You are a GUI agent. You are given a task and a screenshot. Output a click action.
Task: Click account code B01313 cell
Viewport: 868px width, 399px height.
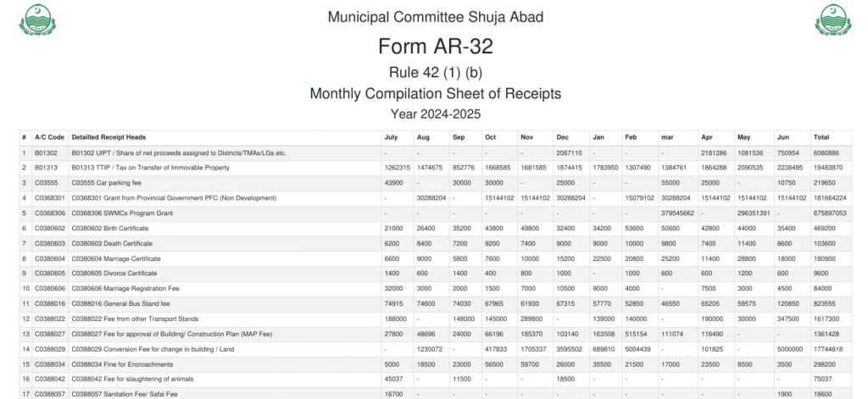(x=46, y=168)
